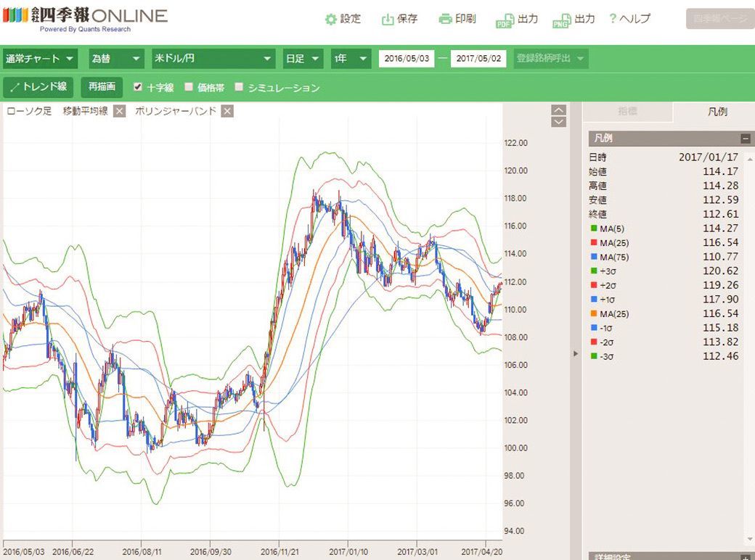This screenshot has width=755, height=560.
Task: Open the ヘルプ help link
Action: click(x=629, y=19)
